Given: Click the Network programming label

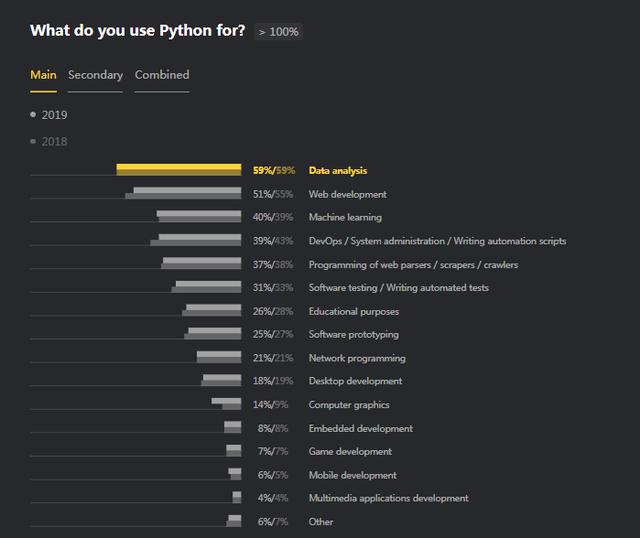Looking at the screenshot, I should 357,358.
